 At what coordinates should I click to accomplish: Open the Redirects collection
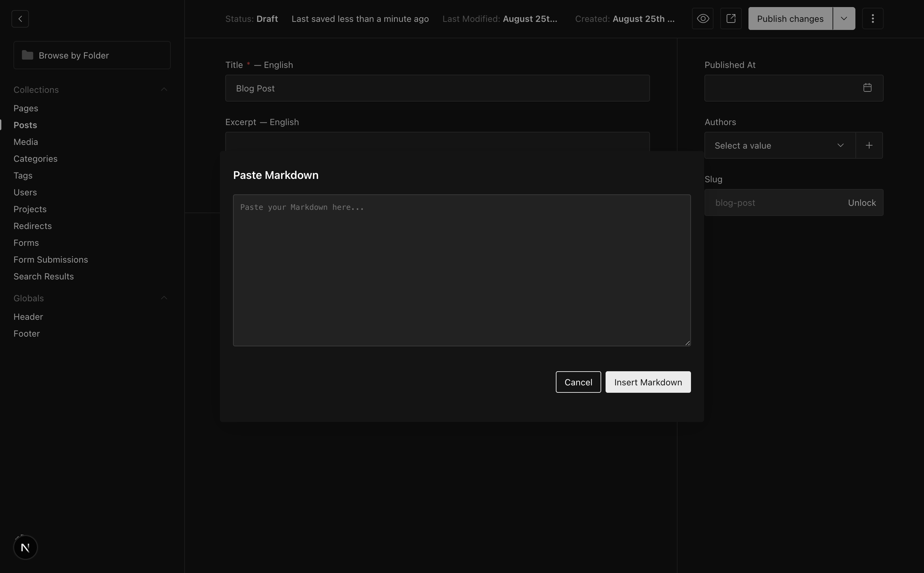tap(33, 226)
